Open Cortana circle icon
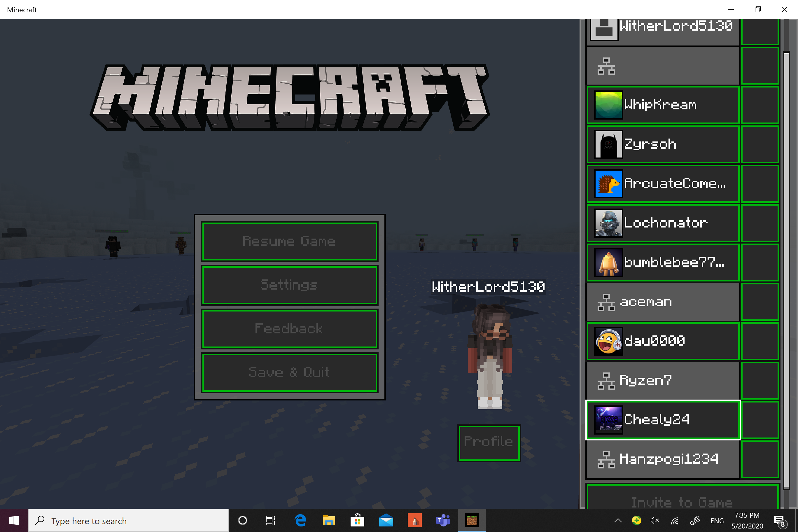Screen dimensions: 798x532 [243, 520]
